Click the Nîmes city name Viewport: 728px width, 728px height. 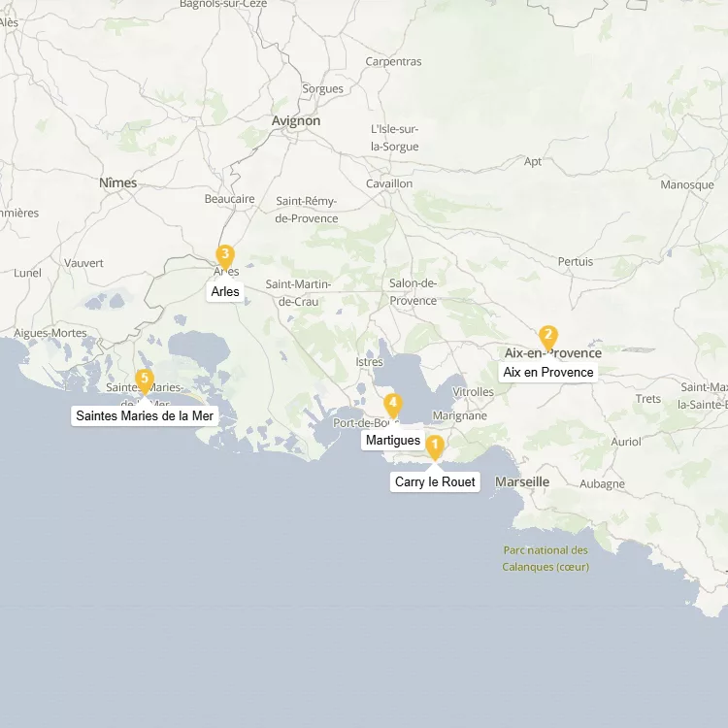tap(118, 182)
